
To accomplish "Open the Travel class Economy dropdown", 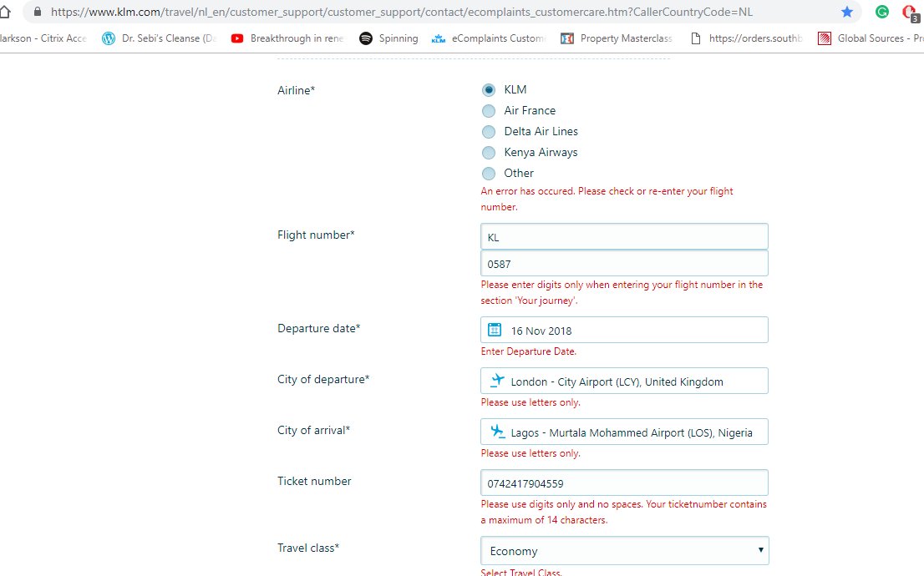I will [625, 551].
